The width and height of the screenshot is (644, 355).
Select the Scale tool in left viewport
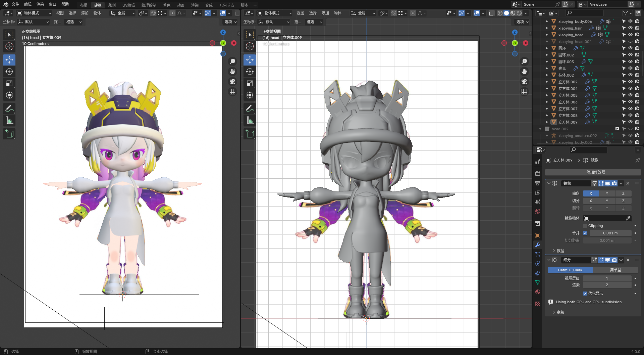click(9, 84)
